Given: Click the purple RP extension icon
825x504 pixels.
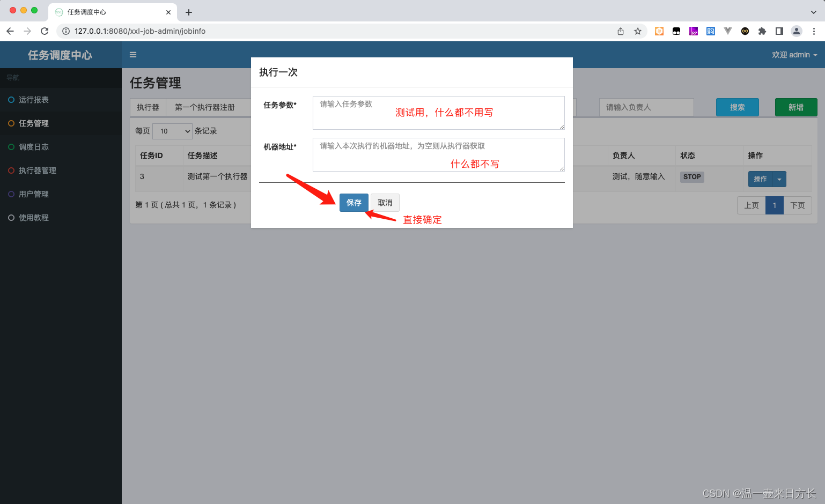Looking at the screenshot, I should tap(694, 31).
